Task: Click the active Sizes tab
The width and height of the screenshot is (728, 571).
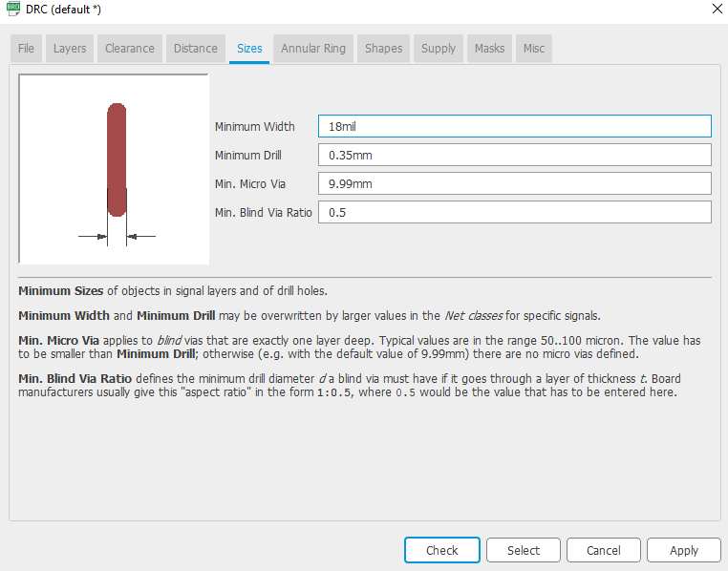Action: pos(249,49)
